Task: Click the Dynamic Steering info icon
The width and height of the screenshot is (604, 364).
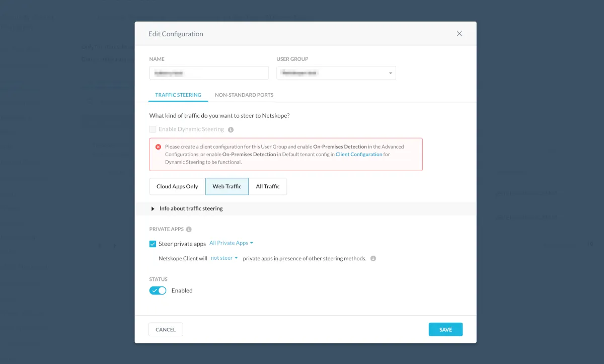Action: (x=231, y=129)
